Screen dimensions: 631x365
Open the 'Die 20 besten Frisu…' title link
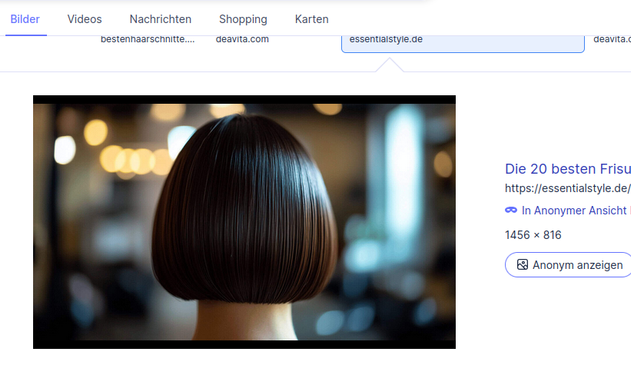coord(567,169)
